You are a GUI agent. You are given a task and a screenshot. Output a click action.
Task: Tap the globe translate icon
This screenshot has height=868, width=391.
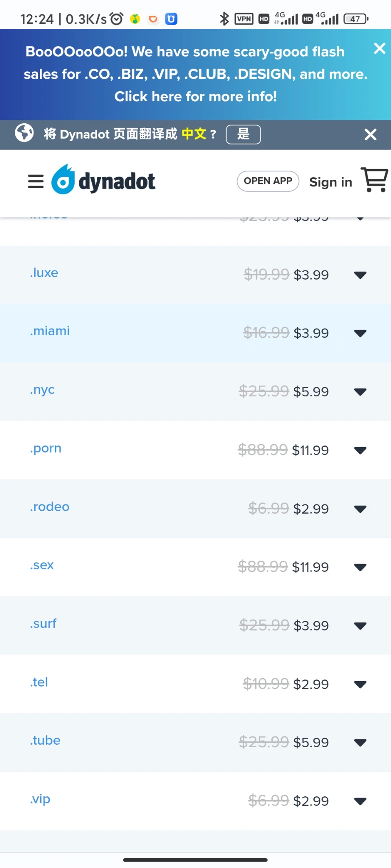tap(24, 133)
